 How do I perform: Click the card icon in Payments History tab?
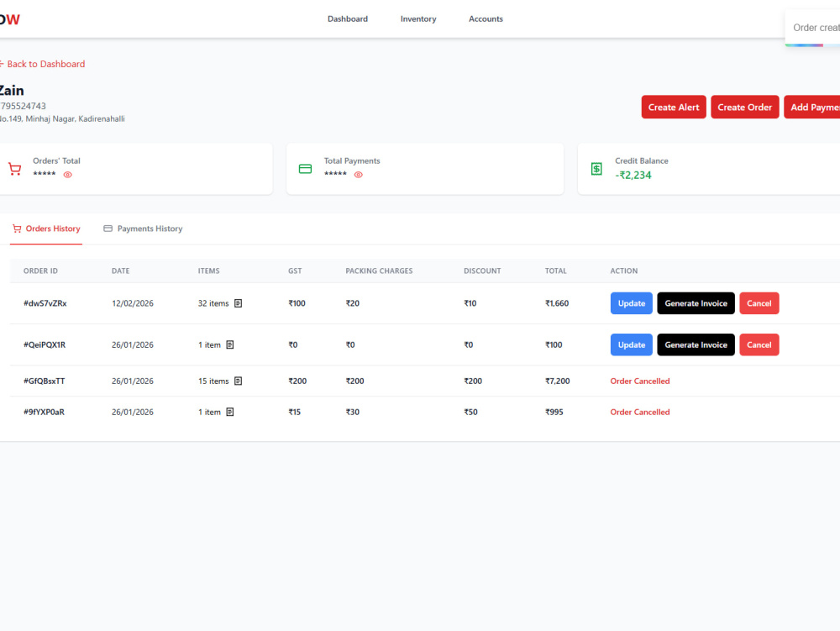coord(108,229)
